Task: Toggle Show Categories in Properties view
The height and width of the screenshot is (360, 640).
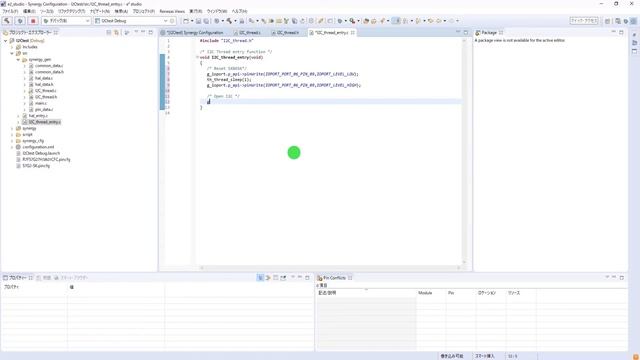Action: (260, 278)
